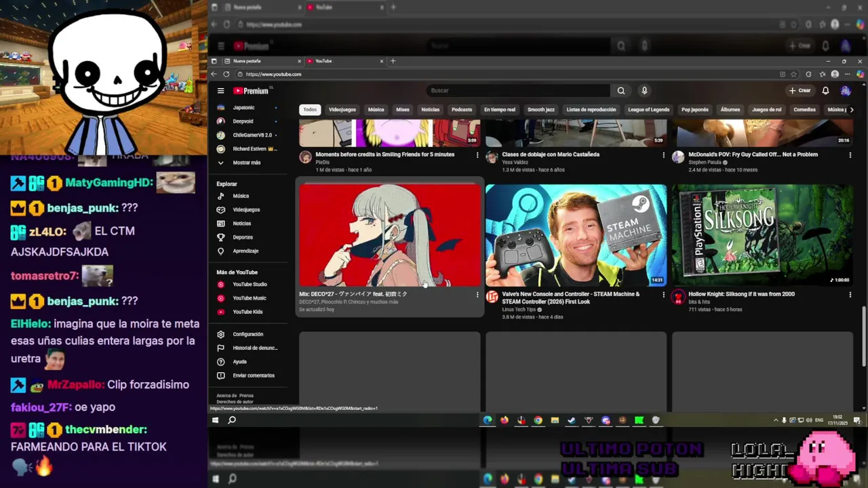Open options for Smiling Friends video
The width and height of the screenshot is (868, 488).
click(477, 155)
